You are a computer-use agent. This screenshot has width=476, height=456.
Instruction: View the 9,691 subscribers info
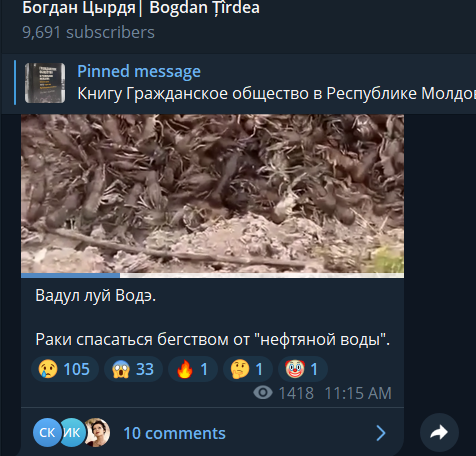click(x=88, y=32)
